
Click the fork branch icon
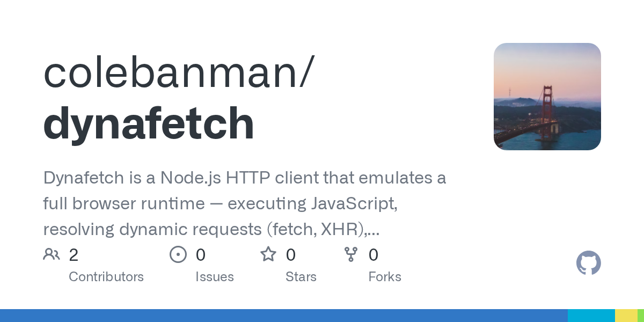click(x=351, y=254)
